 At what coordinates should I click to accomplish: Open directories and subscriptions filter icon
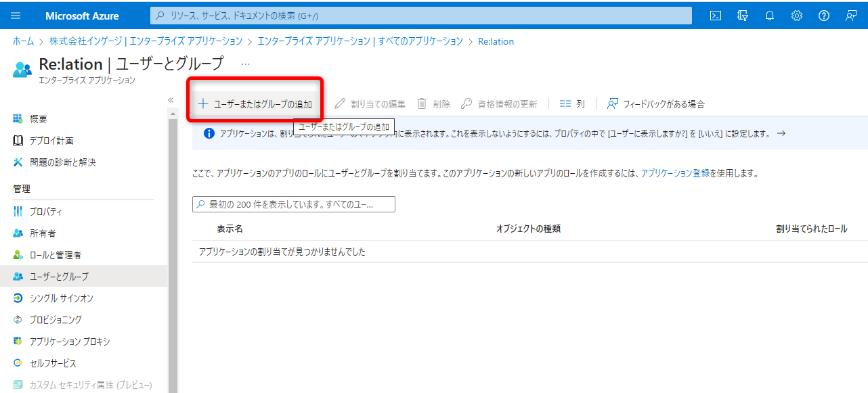[743, 16]
